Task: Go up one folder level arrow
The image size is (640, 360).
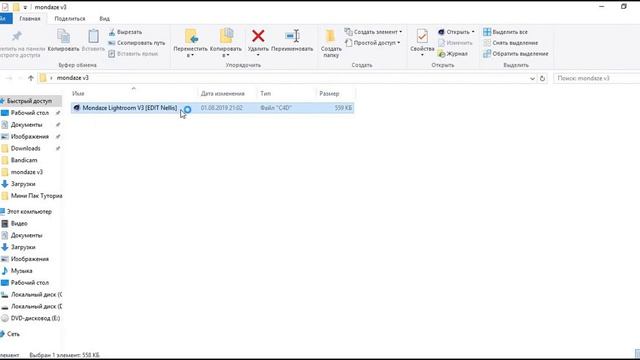Action: pyautogui.click(x=31, y=78)
